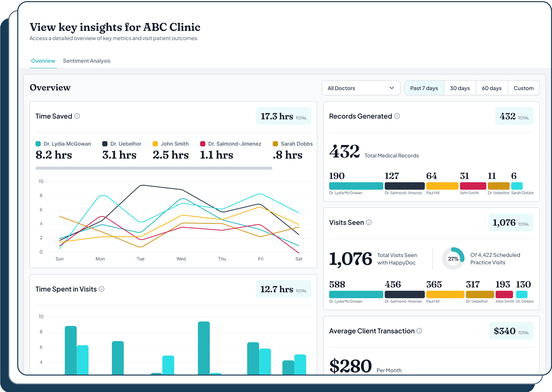Viewport: 552px width, 392px height.
Task: Click the Custom date range button
Action: pos(523,88)
